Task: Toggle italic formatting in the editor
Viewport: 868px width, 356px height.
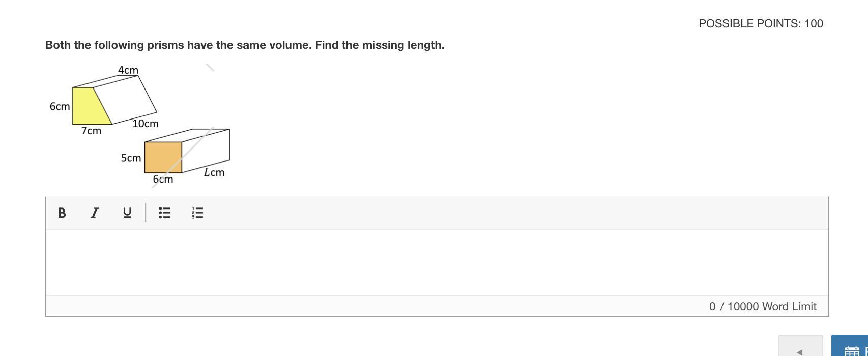Action: 94,213
